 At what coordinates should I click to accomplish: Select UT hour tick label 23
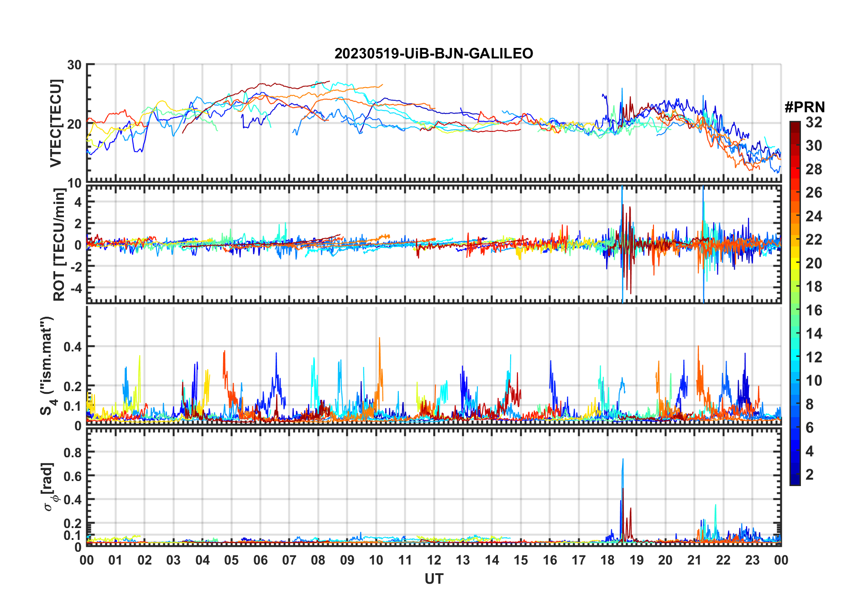(x=753, y=560)
